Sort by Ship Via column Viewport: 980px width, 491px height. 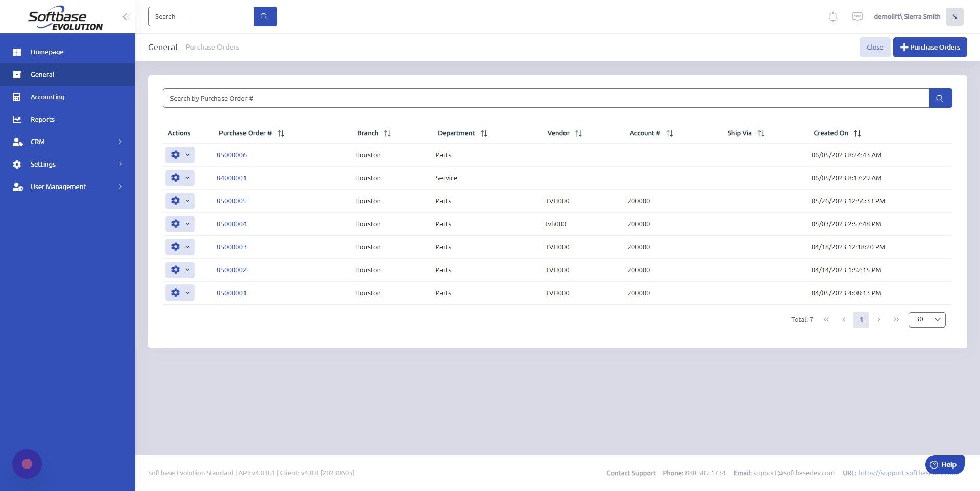[761, 133]
